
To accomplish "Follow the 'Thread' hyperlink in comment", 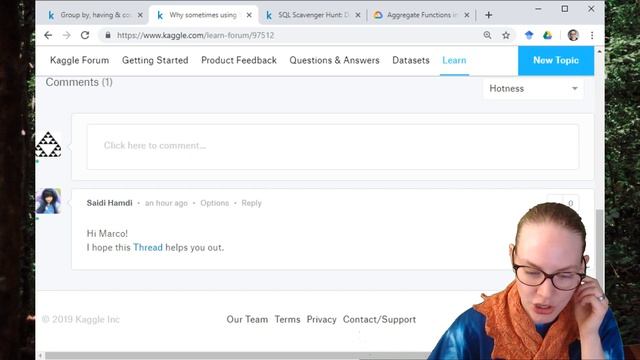I will (148, 247).
